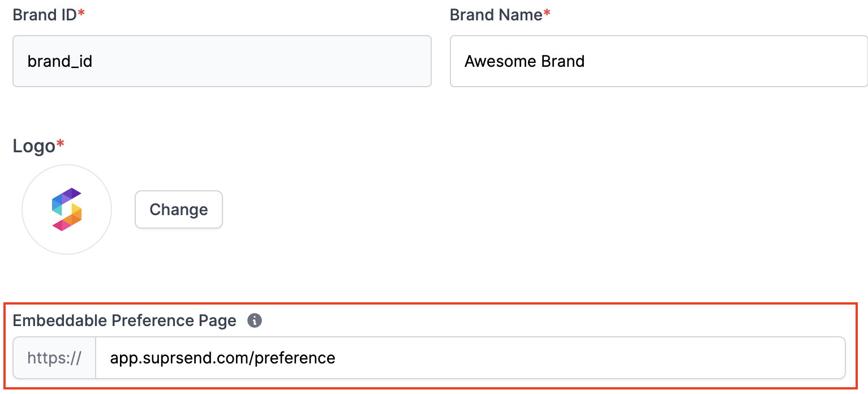Click the Brand ID label
This screenshot has width=868, height=394.
click(44, 15)
